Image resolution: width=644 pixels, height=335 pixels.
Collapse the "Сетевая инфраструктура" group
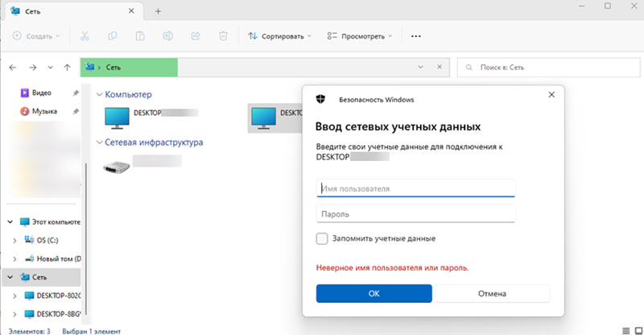[99, 143]
